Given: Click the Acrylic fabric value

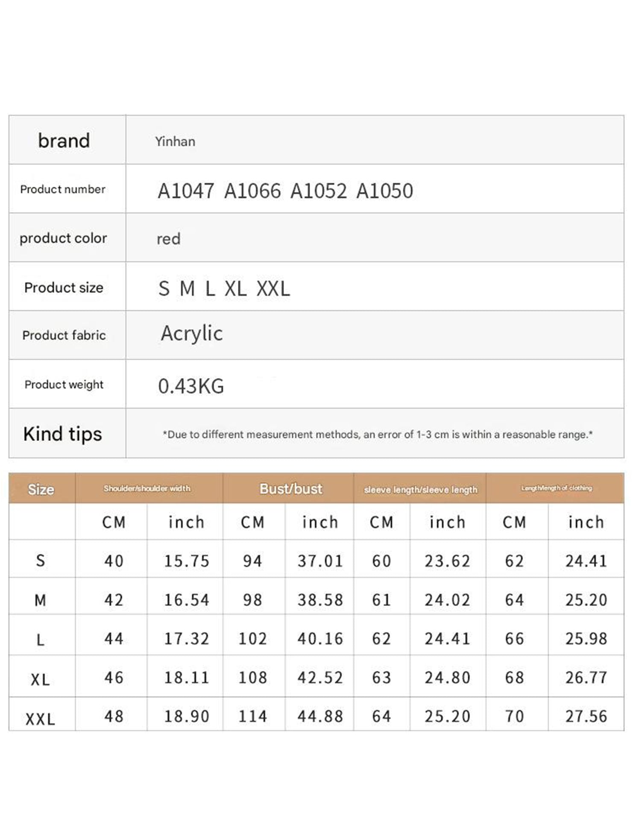Looking at the screenshot, I should [x=192, y=333].
